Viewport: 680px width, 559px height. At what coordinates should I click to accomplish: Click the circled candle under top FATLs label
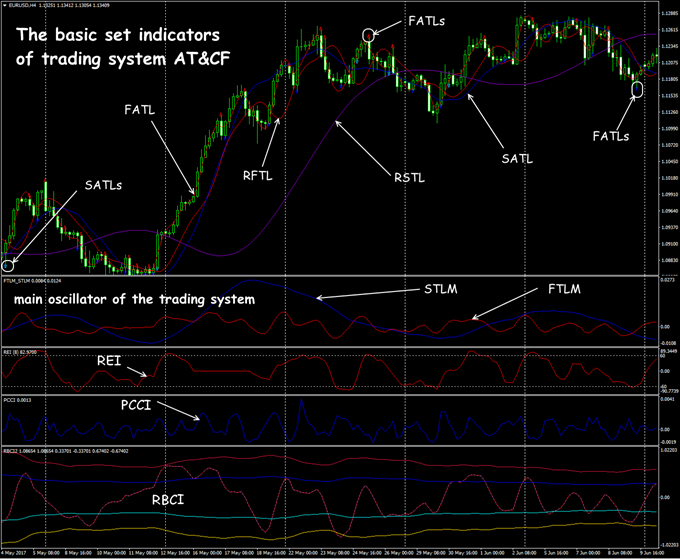pyautogui.click(x=369, y=37)
